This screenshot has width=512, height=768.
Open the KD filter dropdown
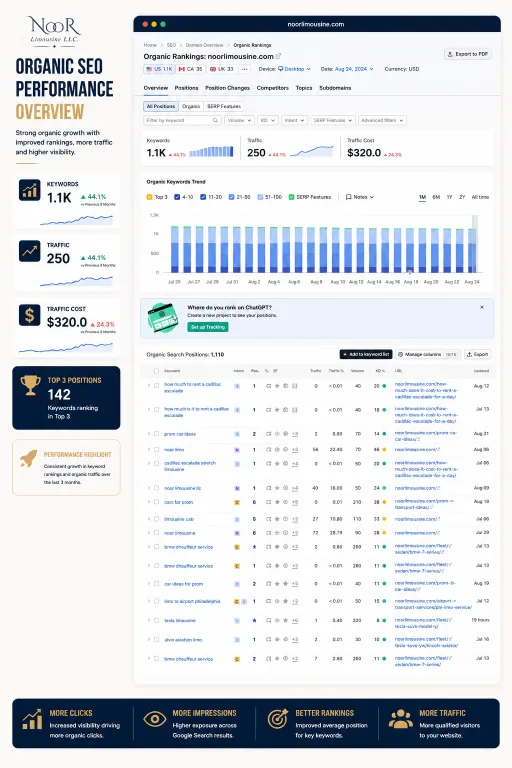pyautogui.click(x=268, y=120)
